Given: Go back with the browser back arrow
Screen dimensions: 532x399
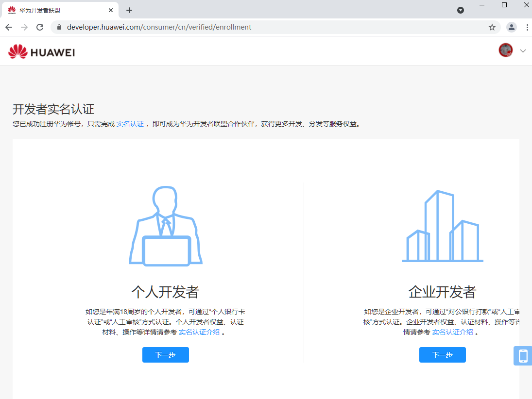Looking at the screenshot, I should (9, 27).
